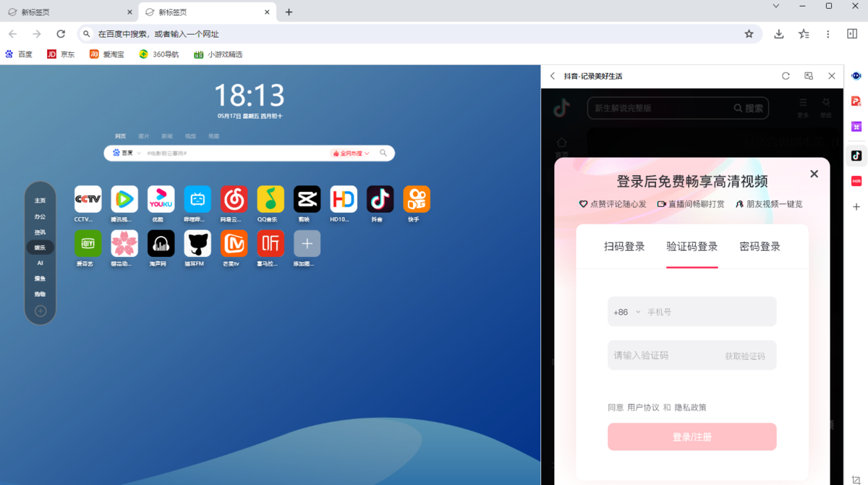Open the favorites list icon
868x485 pixels.
tap(804, 34)
